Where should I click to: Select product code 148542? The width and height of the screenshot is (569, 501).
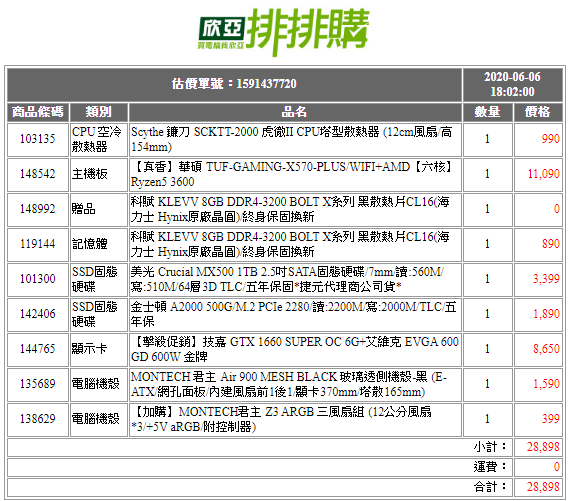(38, 174)
